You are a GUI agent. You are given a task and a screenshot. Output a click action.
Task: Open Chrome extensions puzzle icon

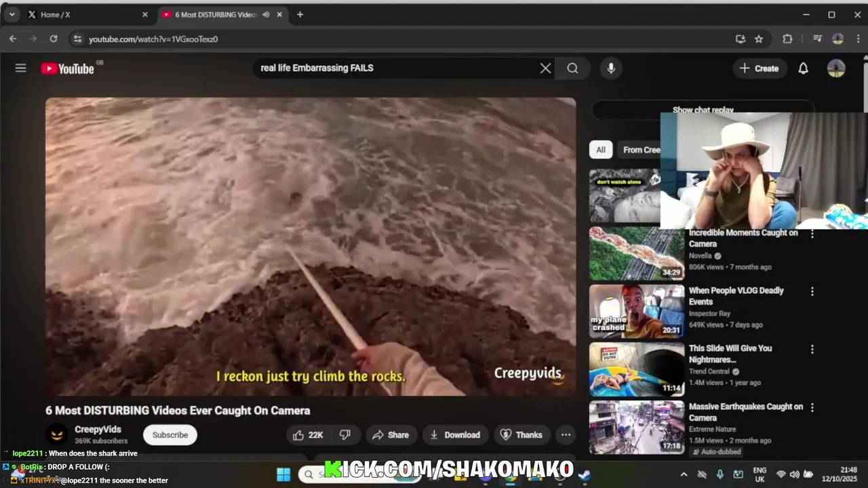pyautogui.click(x=787, y=39)
